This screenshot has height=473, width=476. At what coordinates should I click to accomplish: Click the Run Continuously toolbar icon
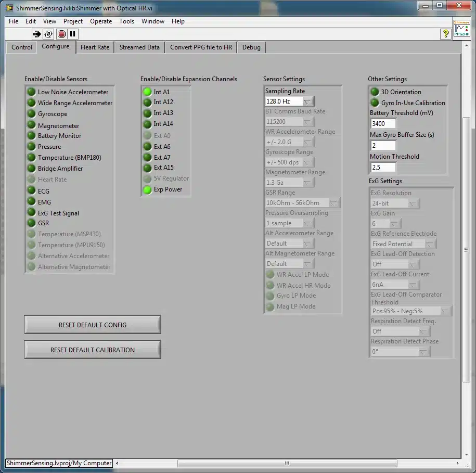[48, 34]
